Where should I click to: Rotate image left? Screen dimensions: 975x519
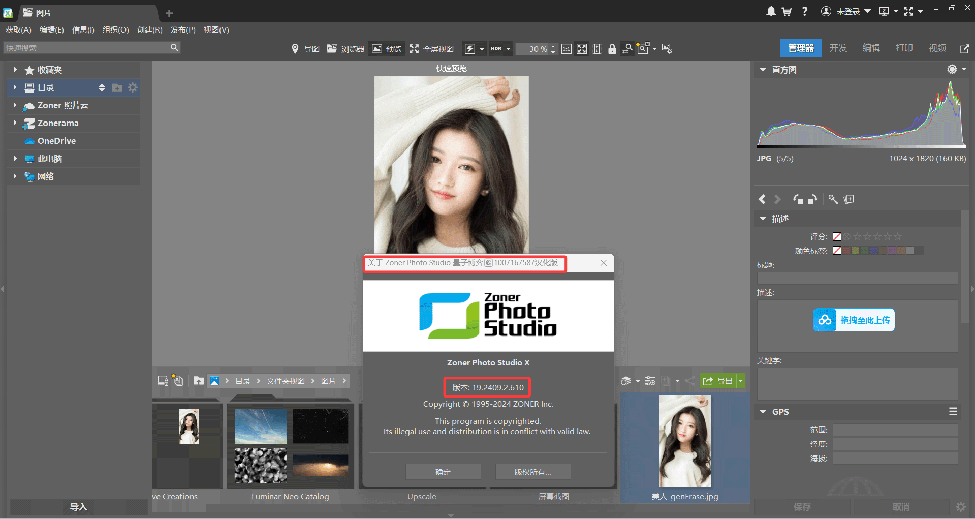[x=798, y=199]
